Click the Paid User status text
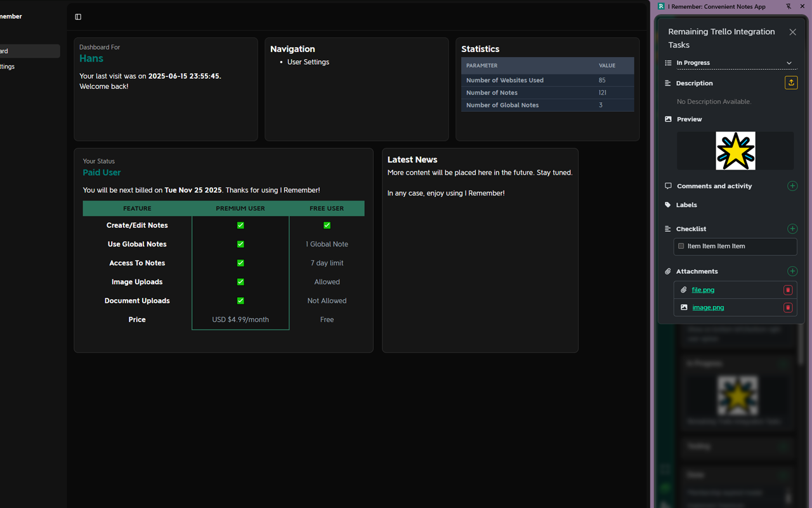 tap(101, 173)
